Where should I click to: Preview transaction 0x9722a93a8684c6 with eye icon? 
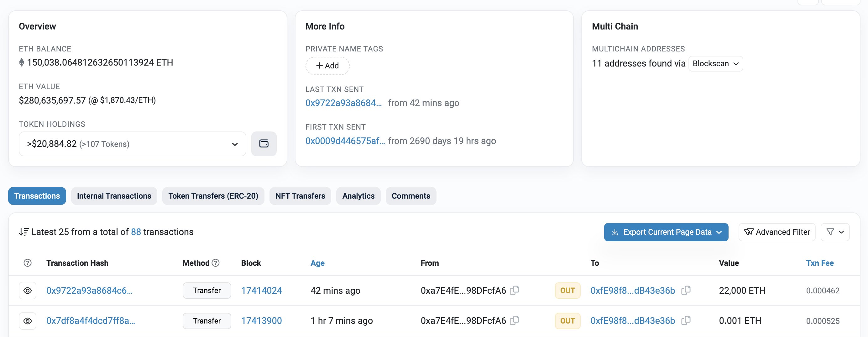[x=28, y=291]
